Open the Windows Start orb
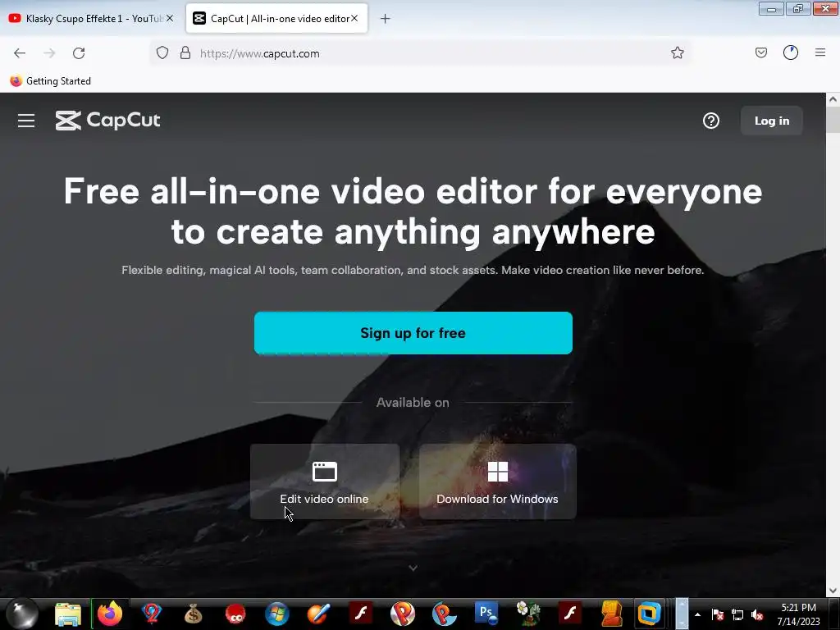840x630 pixels. point(22,614)
